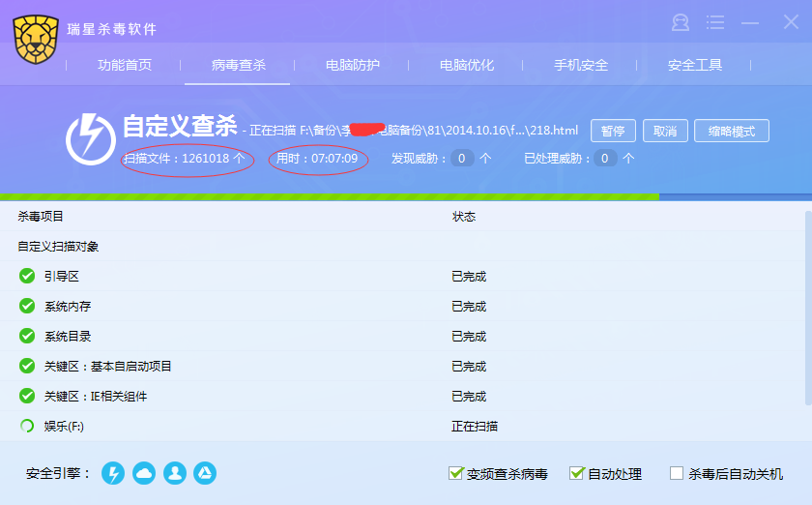Click the vertical scrollbar of scan list
812x505 pixels.
pos(808,308)
